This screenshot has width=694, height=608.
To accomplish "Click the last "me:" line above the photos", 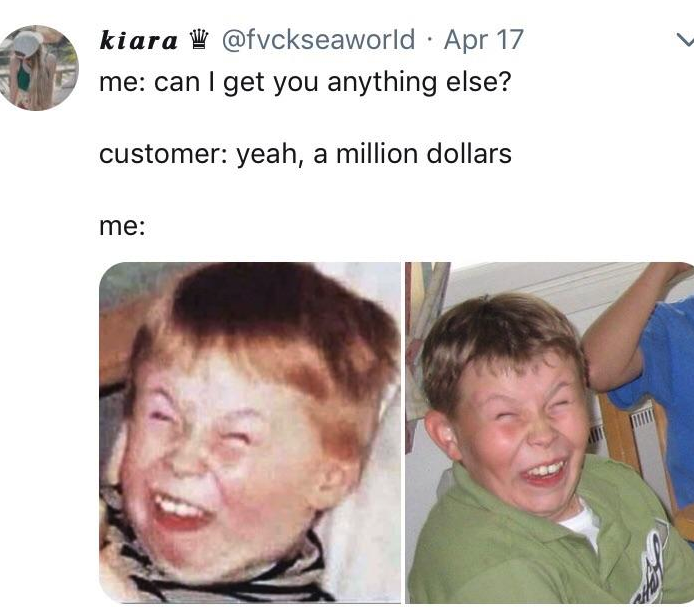I will coord(122,226).
